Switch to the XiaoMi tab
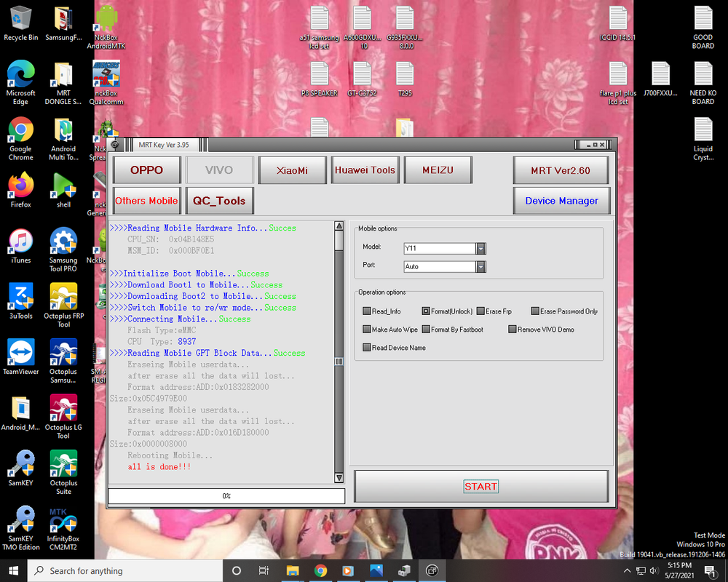Viewport: 728px width, 582px height. (x=292, y=170)
